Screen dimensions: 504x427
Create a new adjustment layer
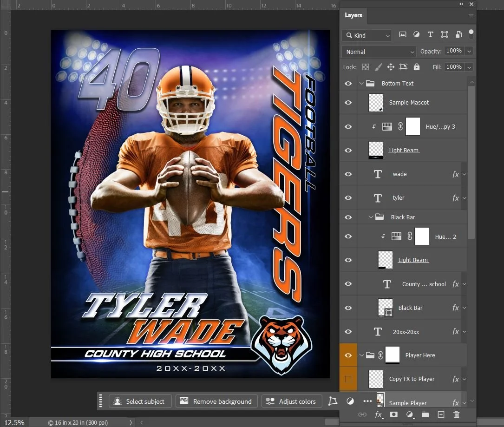click(x=409, y=414)
